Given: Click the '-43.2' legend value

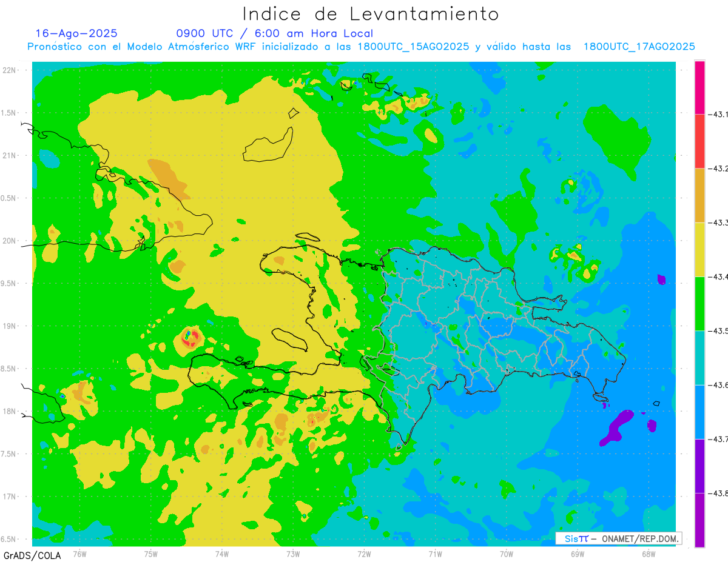Looking at the screenshot, I should (717, 169).
